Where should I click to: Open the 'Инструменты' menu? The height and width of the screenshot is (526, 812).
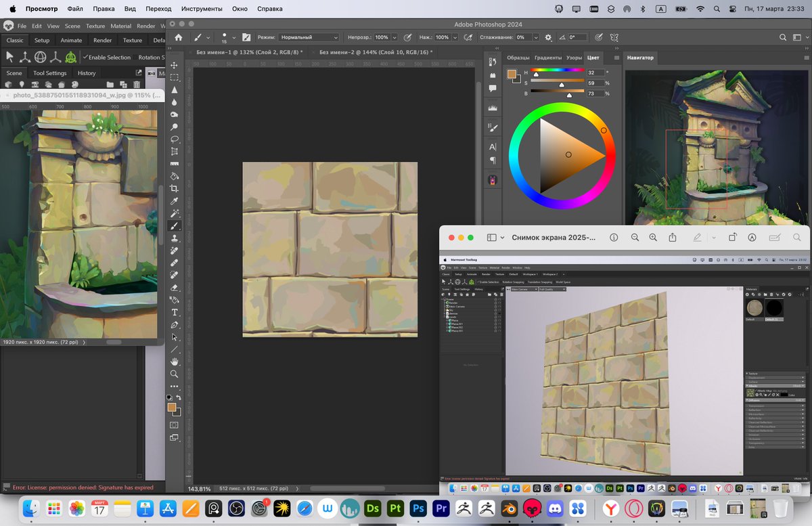[202, 9]
